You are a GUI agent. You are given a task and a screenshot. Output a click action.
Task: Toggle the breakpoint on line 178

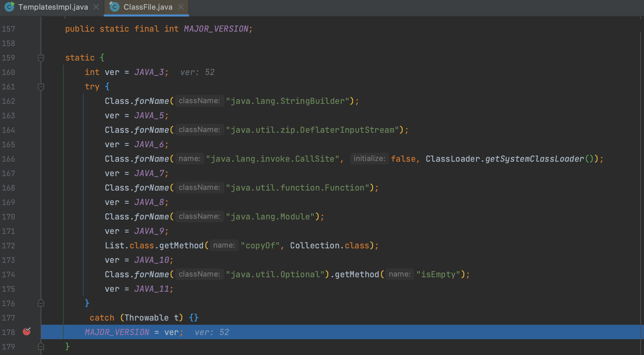click(x=27, y=332)
